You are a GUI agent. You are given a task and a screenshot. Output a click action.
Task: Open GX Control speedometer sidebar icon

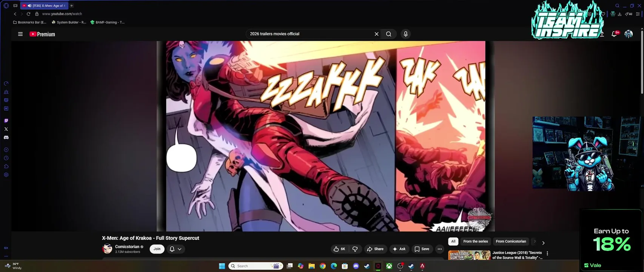coord(6,83)
